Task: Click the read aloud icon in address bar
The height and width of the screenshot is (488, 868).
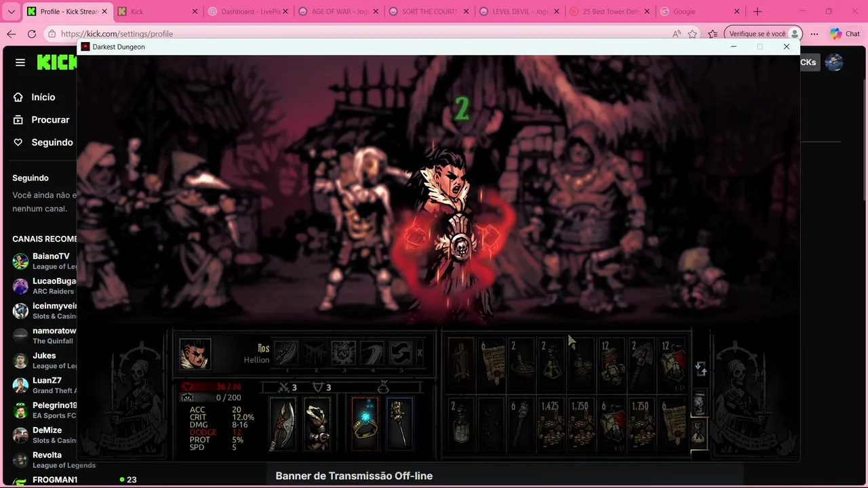Action: (x=677, y=34)
